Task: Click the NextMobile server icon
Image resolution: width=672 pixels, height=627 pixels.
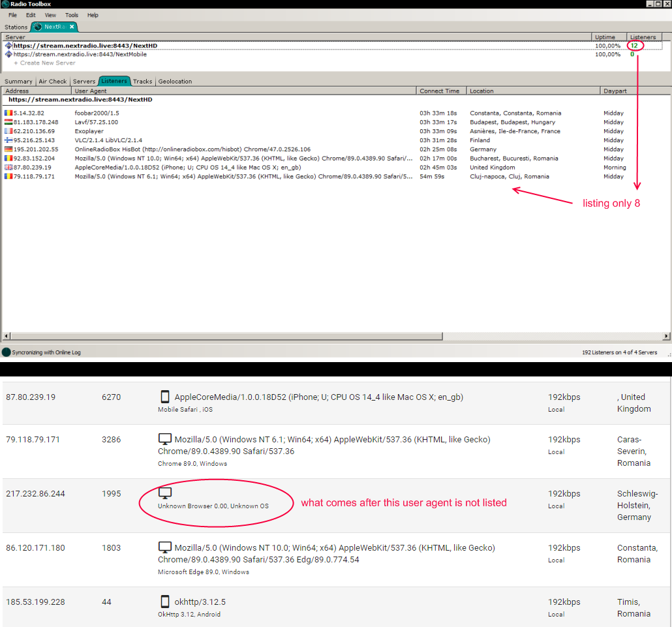Action: tap(8, 54)
